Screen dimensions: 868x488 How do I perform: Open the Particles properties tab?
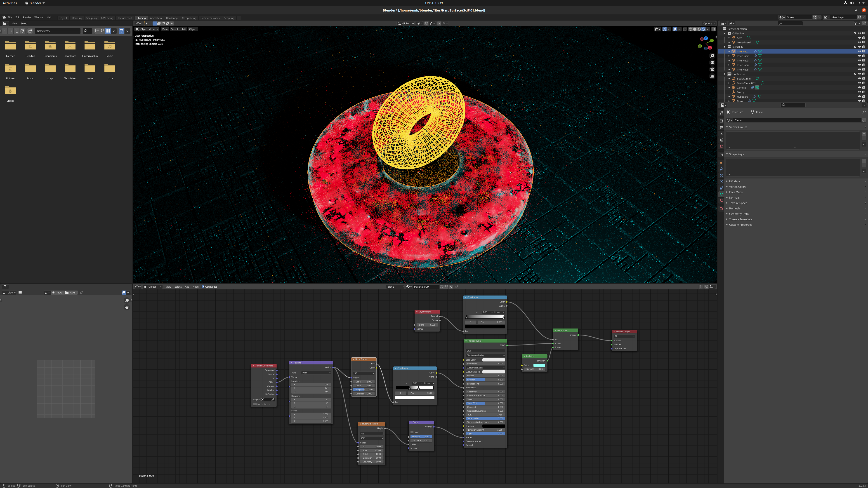coord(721,176)
